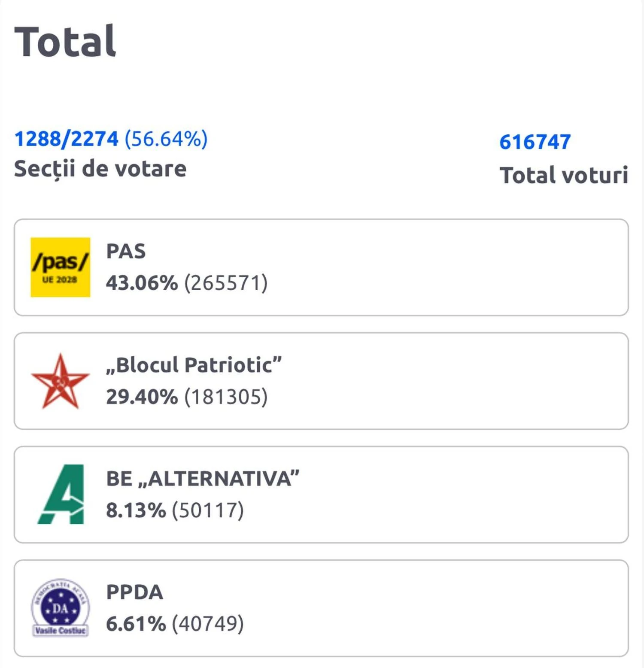Select the „Blocul Patriotic” party name
Viewport: 644px width, 668px height.
[194, 365]
